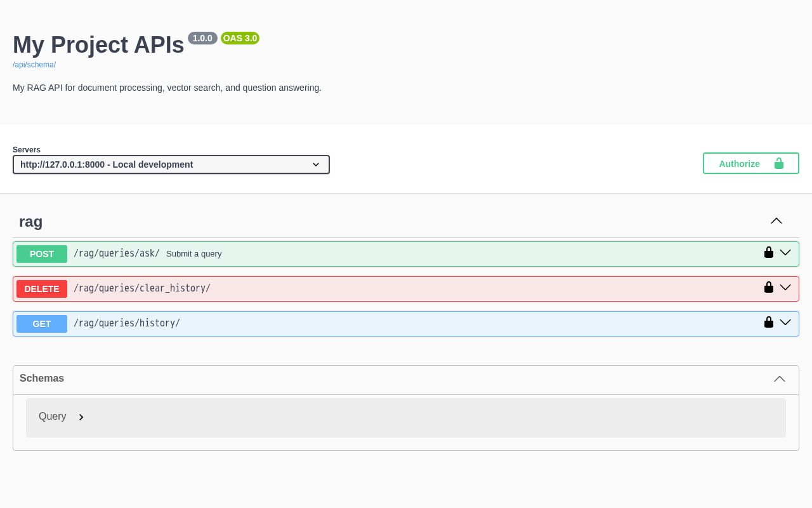Viewport: 812px width, 508px height.
Task: Click the /rag/queries/clear_history/ path
Action: (x=142, y=288)
